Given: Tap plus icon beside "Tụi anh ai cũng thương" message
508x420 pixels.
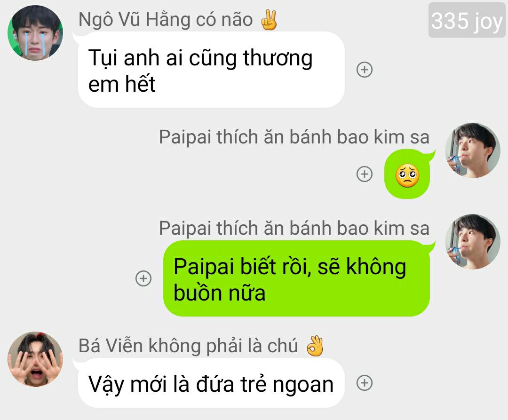Looking at the screenshot, I should [x=365, y=70].
